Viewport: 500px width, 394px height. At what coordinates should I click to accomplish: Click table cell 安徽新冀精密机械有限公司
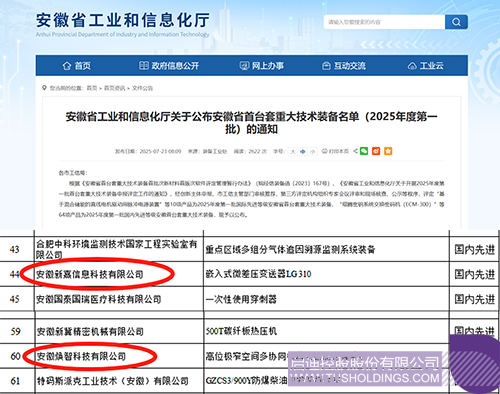119,331
